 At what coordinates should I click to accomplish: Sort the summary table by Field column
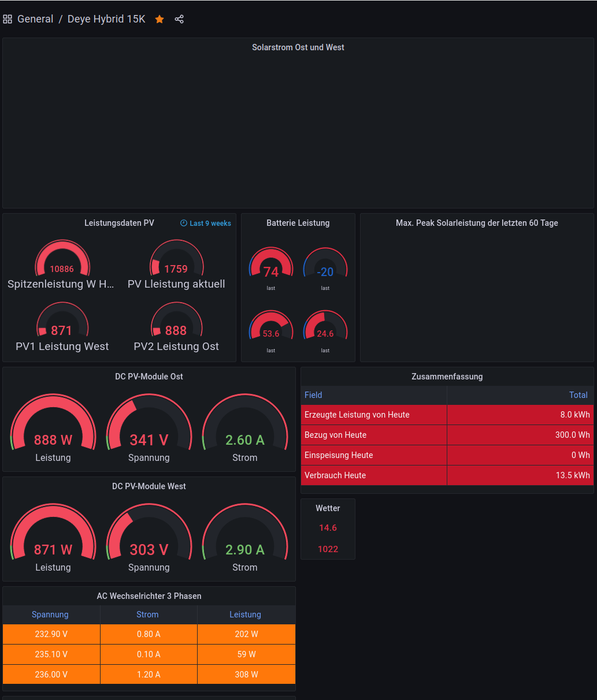[313, 395]
